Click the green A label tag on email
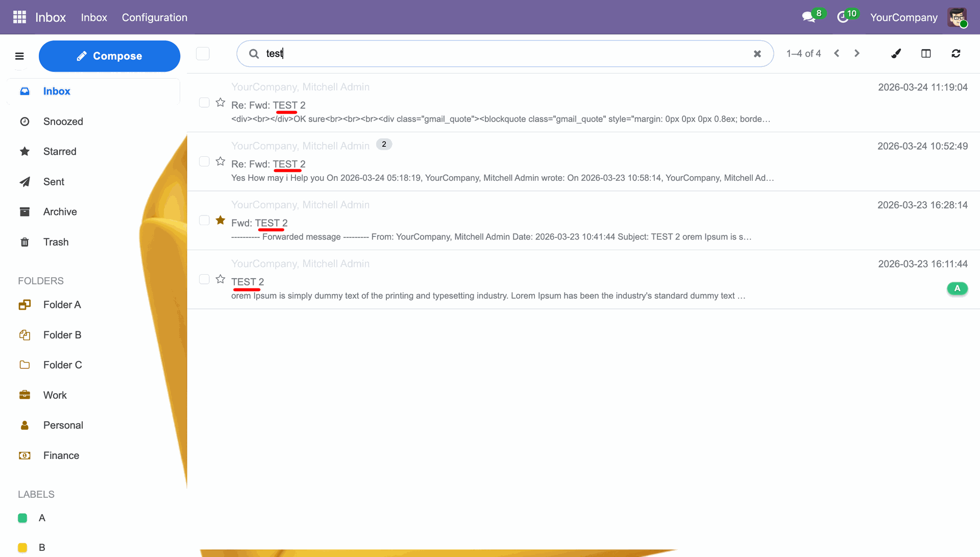This screenshot has height=557, width=980. [x=957, y=288]
